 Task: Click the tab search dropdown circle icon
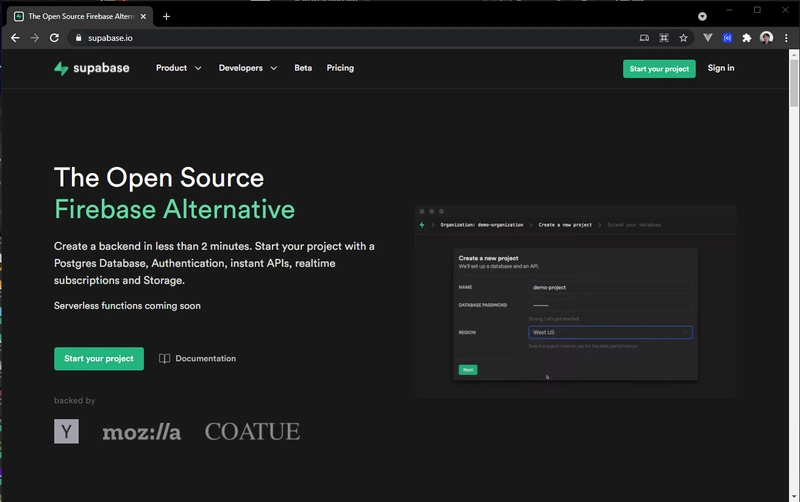coord(703,16)
